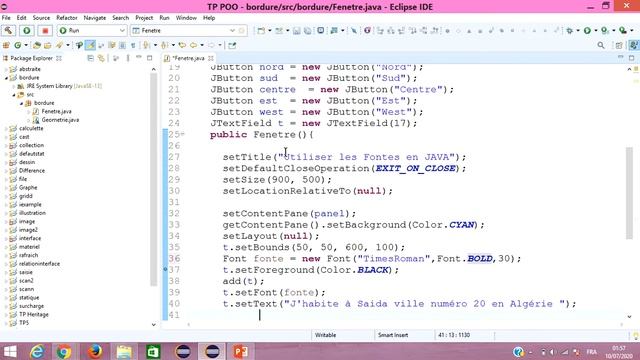Click the green Run toolbar icon near Debug

587,31
